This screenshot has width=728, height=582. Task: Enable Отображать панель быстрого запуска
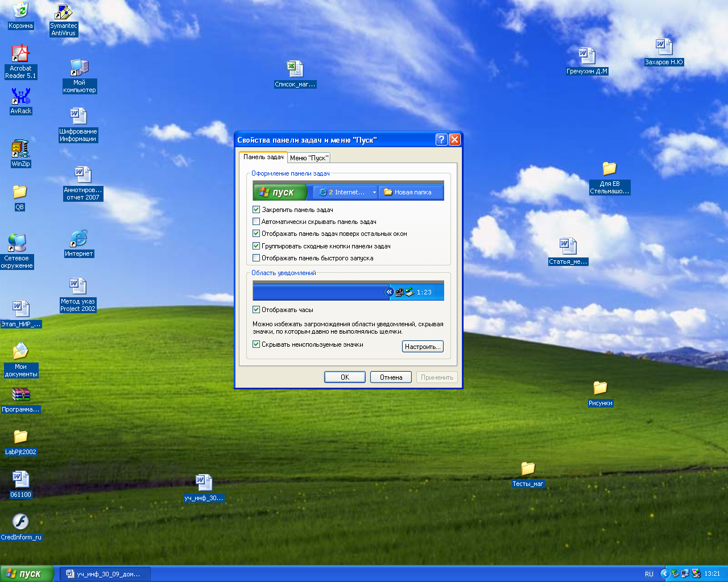256,258
